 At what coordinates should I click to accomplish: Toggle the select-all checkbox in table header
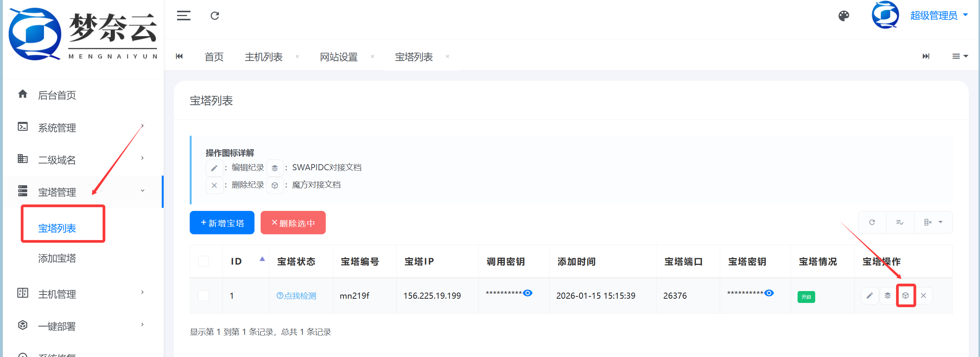pyautogui.click(x=204, y=262)
